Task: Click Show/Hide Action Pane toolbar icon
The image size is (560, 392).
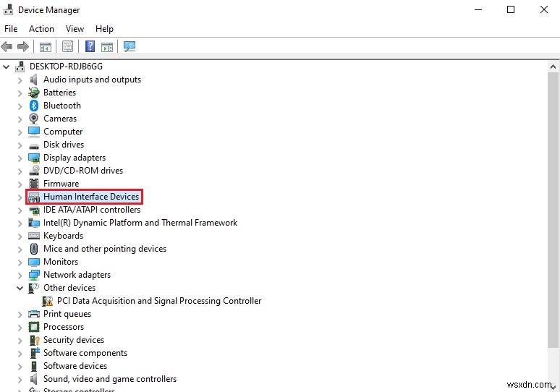Action: [x=107, y=46]
